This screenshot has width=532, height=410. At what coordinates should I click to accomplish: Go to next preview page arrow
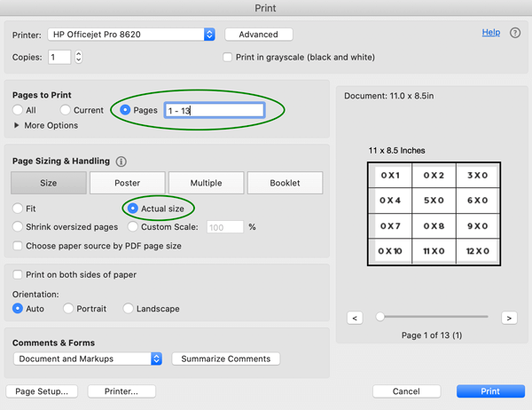[x=509, y=318]
